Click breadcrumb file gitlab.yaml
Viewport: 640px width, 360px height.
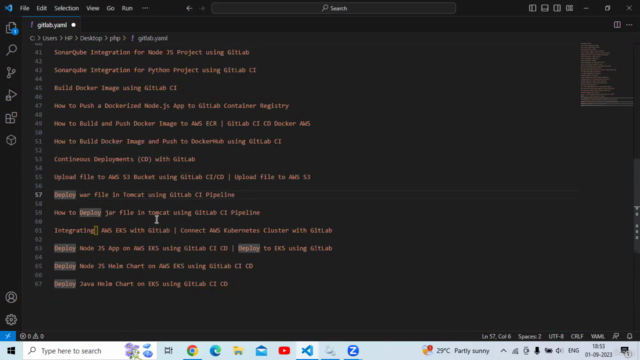(x=152, y=38)
